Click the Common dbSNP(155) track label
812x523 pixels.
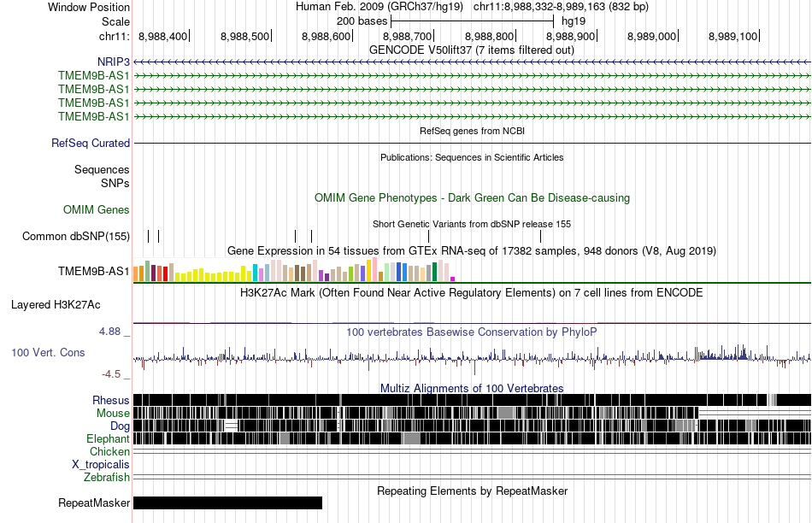click(76, 236)
